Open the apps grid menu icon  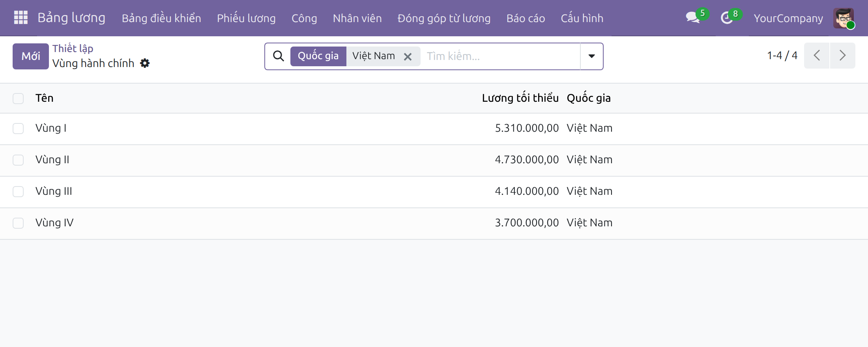point(21,18)
